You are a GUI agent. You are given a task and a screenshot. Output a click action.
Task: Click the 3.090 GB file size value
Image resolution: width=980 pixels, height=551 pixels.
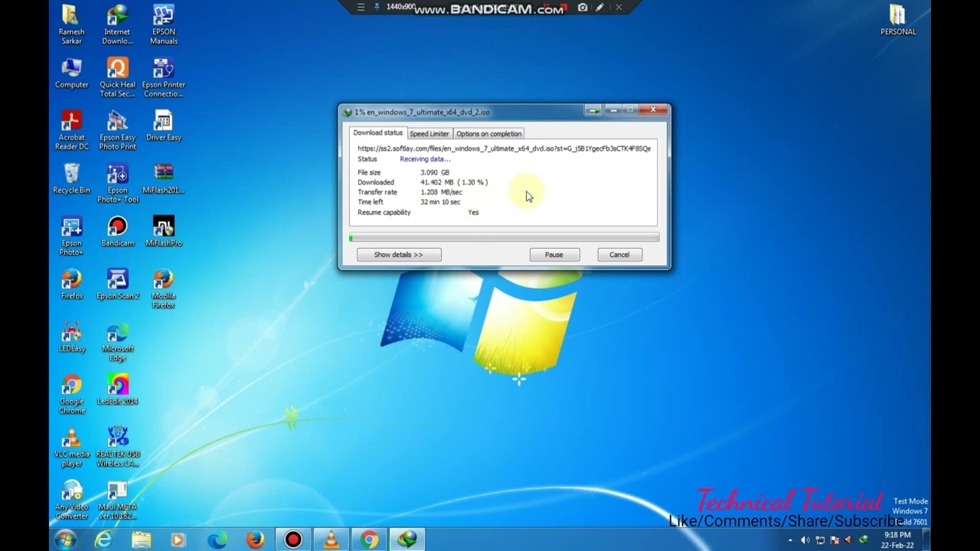(x=435, y=172)
